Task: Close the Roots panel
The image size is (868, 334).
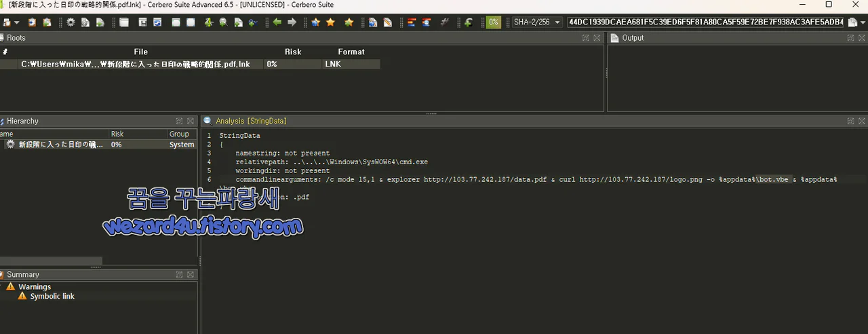Action: coord(597,38)
